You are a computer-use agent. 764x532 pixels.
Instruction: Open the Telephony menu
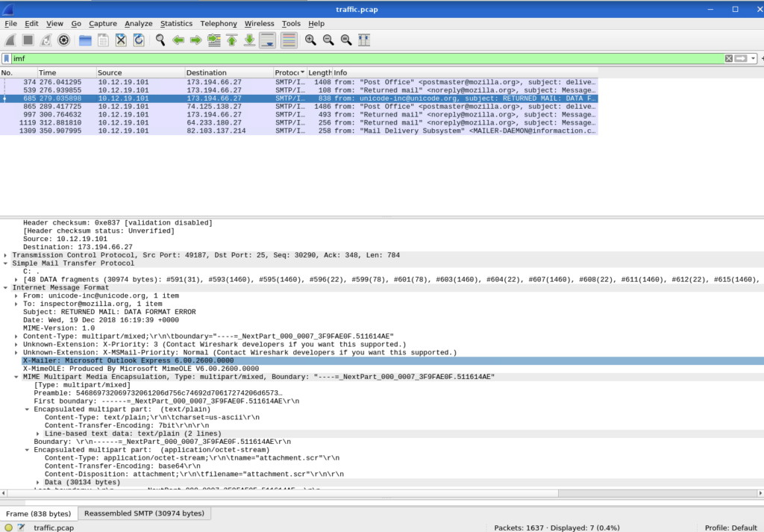[219, 23]
